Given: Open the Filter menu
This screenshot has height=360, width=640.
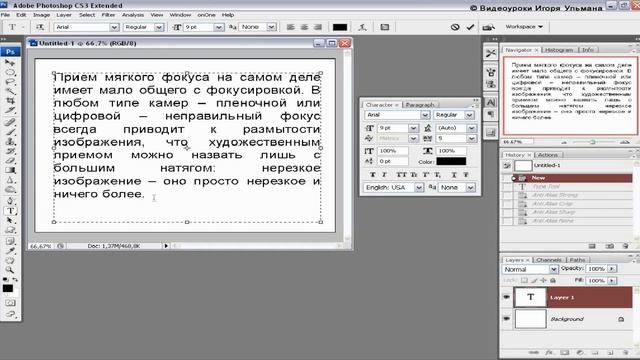Looking at the screenshot, I should [x=108, y=15].
